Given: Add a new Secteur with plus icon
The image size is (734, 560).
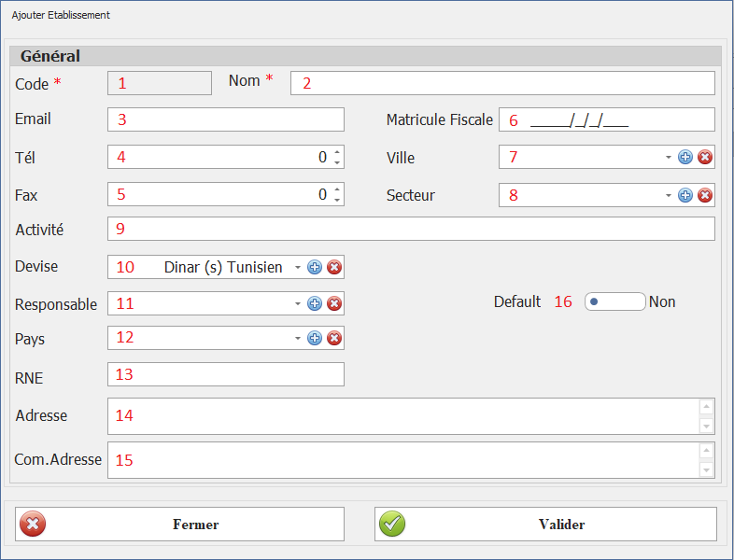Looking at the screenshot, I should (685, 195).
